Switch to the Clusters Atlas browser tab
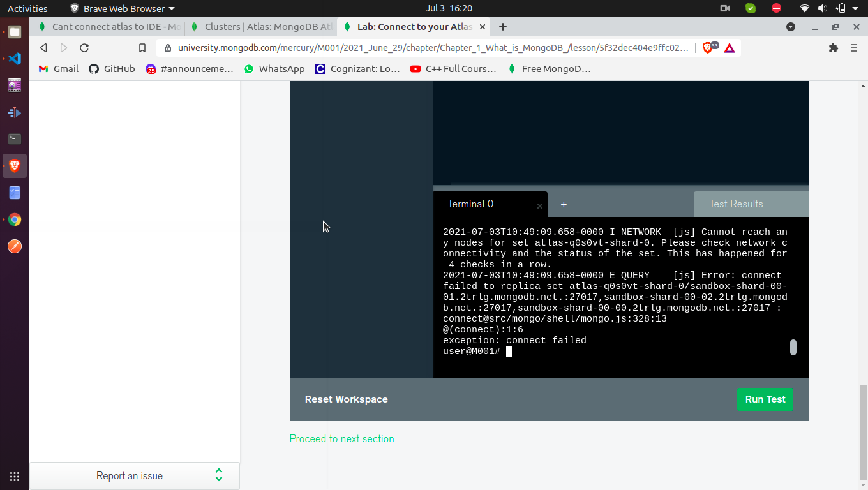 click(x=268, y=27)
